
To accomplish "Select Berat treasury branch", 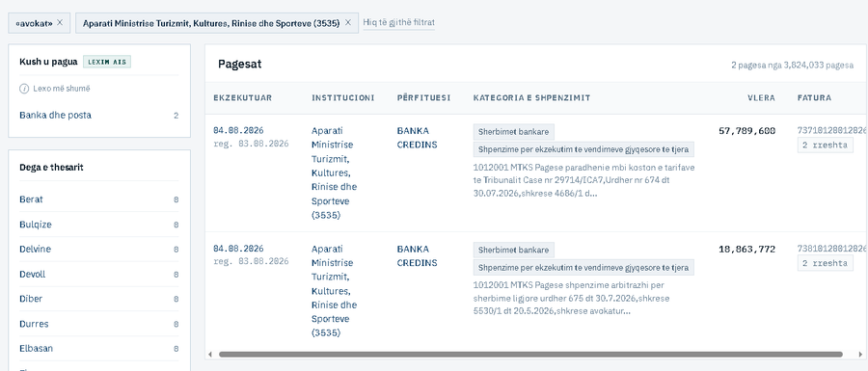I will click(x=99, y=199).
